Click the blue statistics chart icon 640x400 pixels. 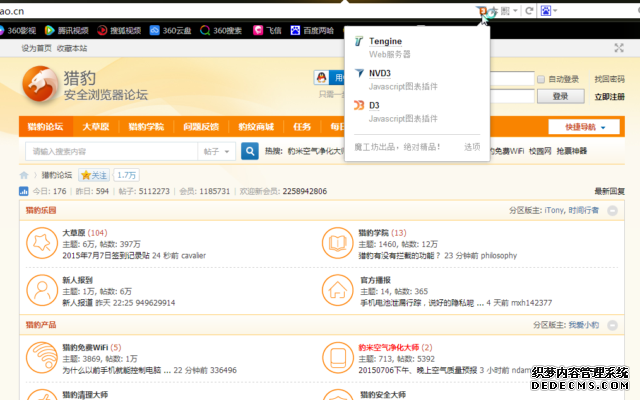24,191
